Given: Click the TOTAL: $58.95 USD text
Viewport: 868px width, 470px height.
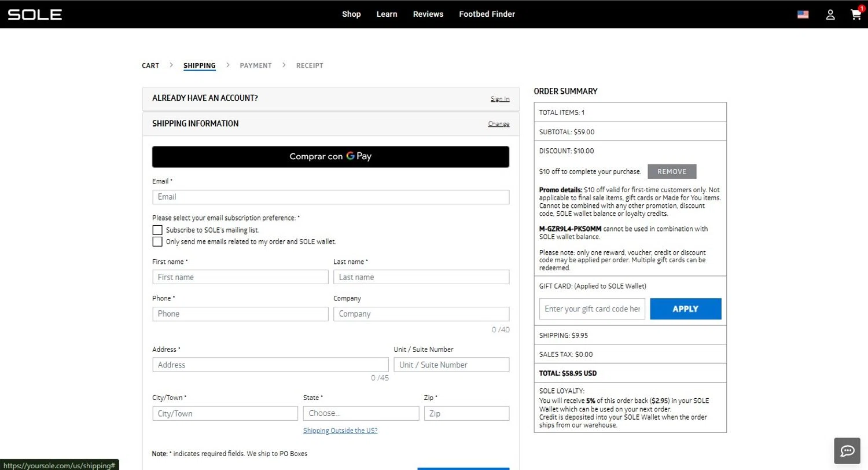Looking at the screenshot, I should pyautogui.click(x=568, y=373).
